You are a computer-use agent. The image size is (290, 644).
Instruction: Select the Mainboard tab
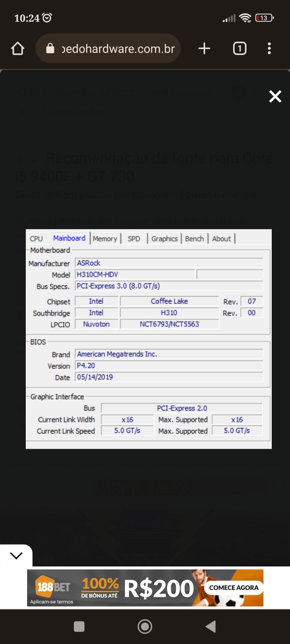tap(69, 238)
